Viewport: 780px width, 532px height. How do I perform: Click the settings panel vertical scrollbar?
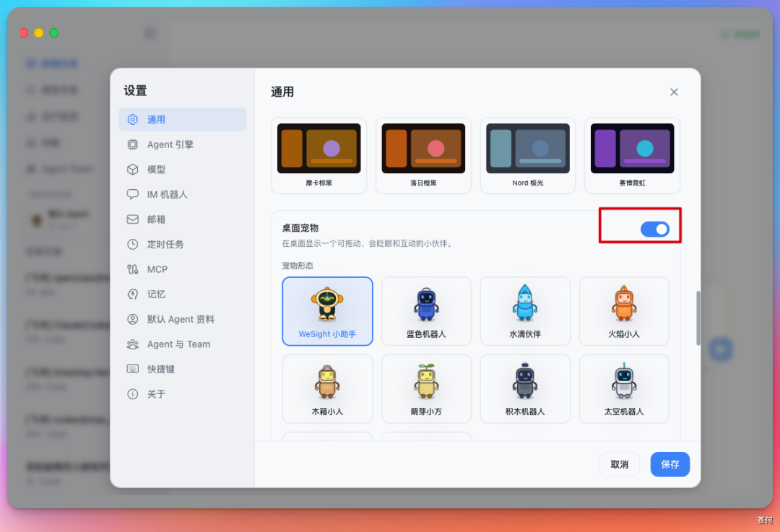tap(698, 318)
